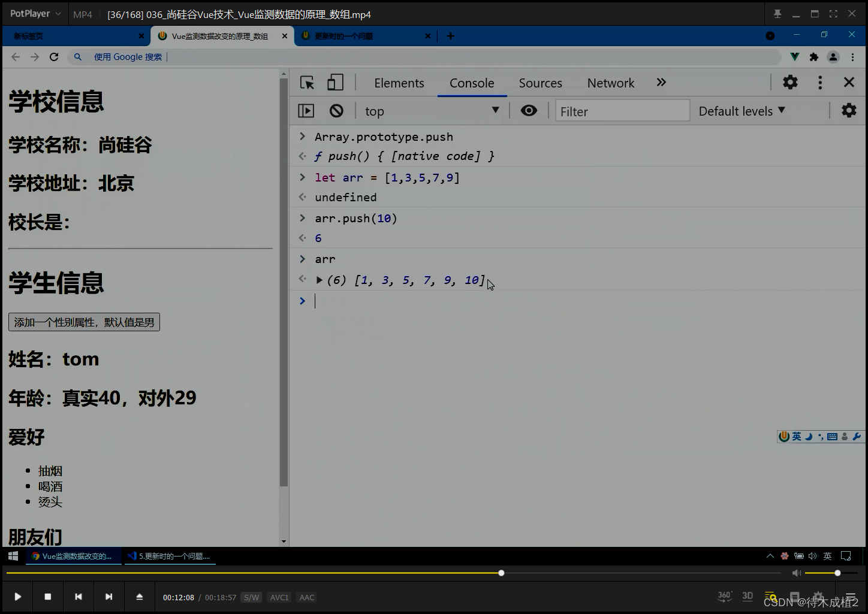Click the Windows Start button in taskbar
Viewport: 868px width, 614px height.
13,556
